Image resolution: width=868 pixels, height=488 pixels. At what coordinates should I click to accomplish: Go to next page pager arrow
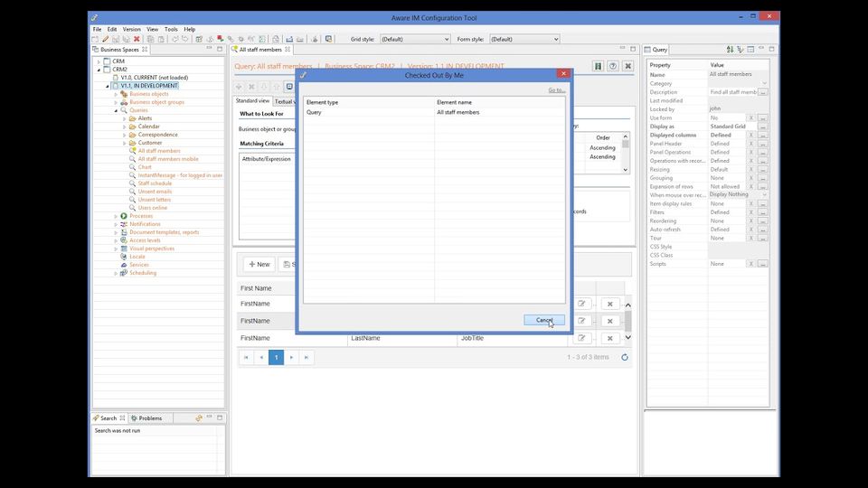(x=292, y=358)
